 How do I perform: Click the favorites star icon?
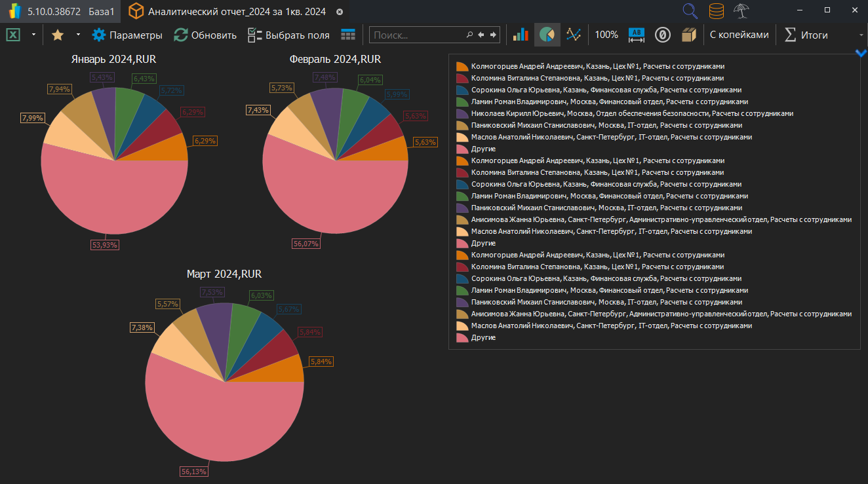point(58,35)
